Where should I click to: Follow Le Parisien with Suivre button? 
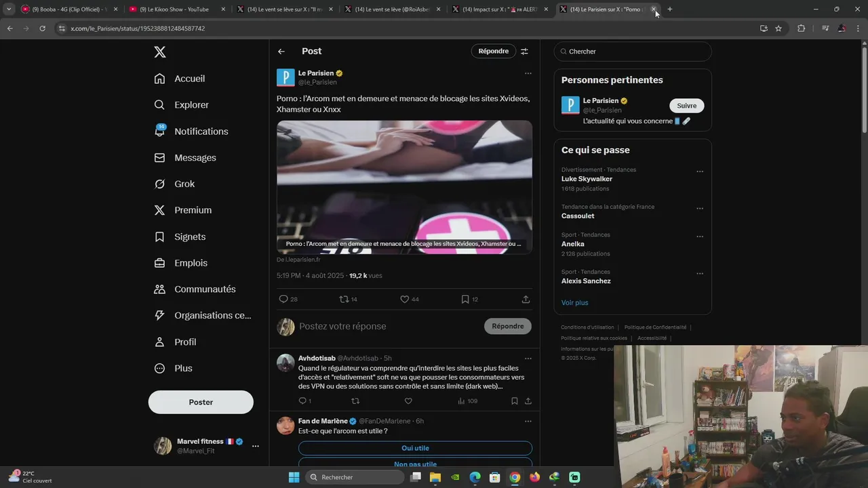pos(687,106)
